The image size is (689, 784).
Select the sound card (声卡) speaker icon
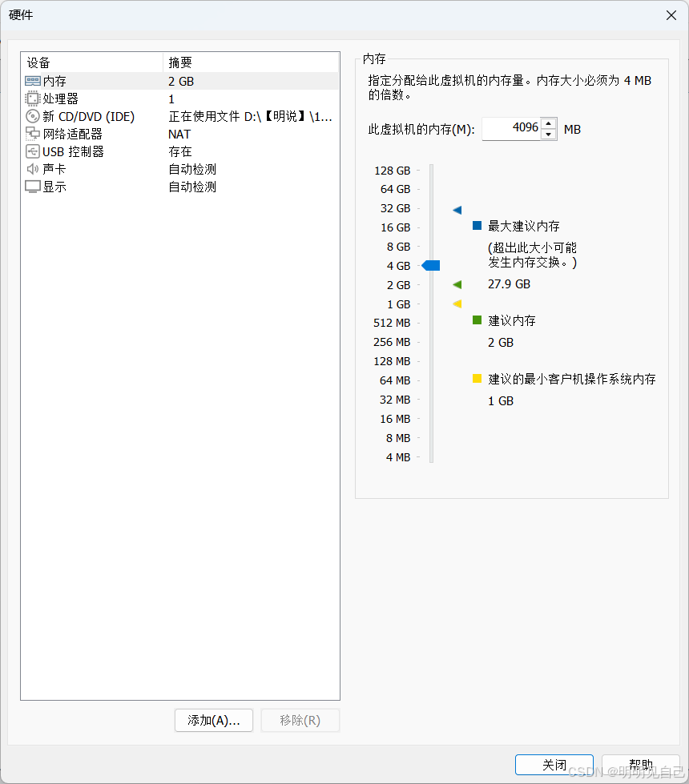coord(33,169)
